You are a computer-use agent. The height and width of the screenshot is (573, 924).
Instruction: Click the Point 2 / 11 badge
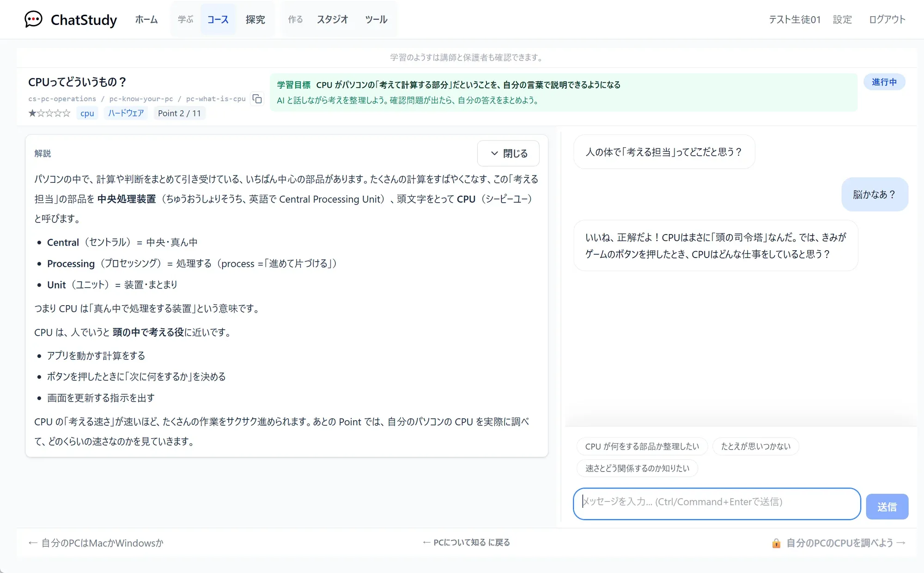pyautogui.click(x=179, y=113)
